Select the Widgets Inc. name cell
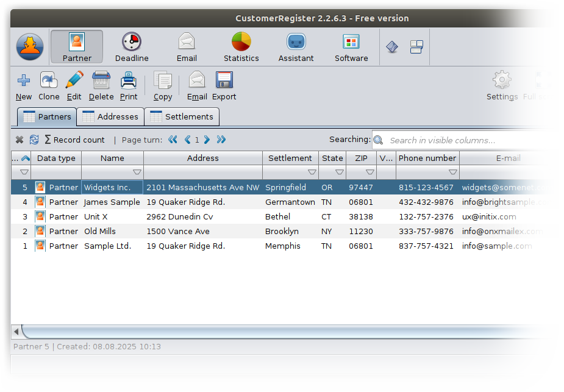 [x=112, y=187]
